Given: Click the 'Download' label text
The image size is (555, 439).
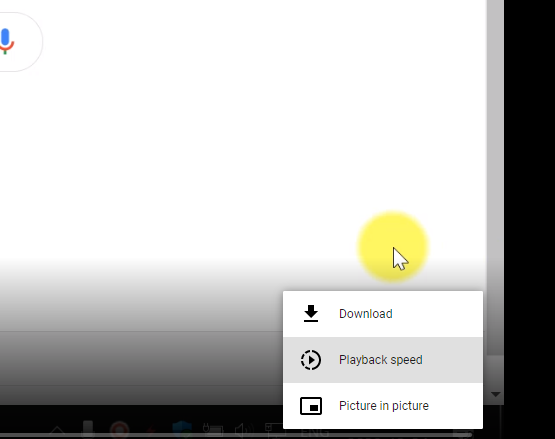Looking at the screenshot, I should [x=366, y=314].
